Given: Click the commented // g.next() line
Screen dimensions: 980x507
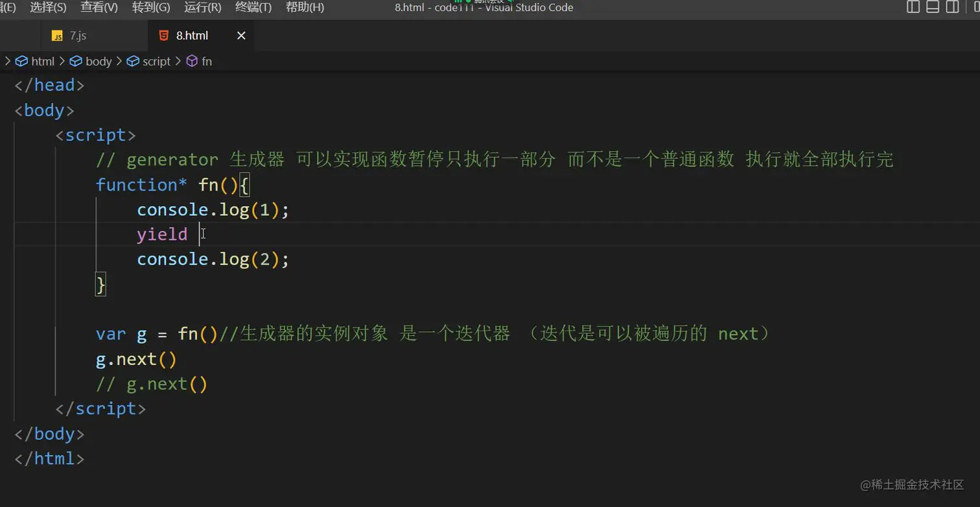Looking at the screenshot, I should point(152,384).
